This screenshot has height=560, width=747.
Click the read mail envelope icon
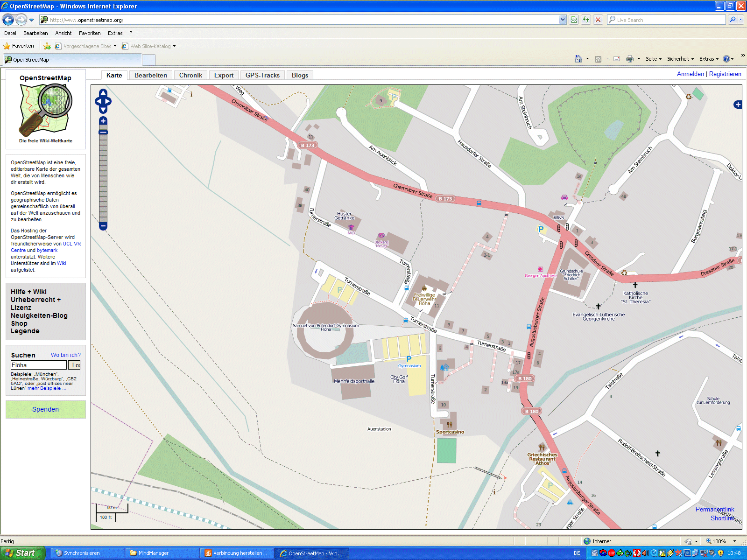coord(617,59)
